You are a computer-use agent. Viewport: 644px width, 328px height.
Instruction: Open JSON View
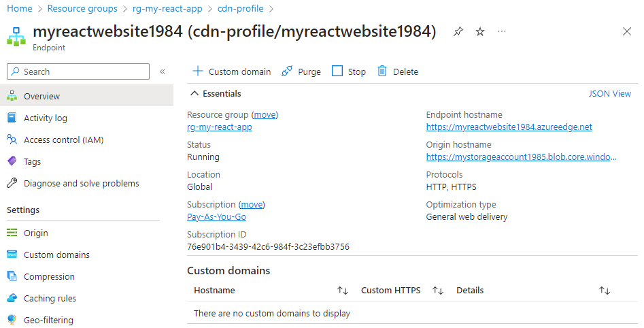click(x=610, y=94)
